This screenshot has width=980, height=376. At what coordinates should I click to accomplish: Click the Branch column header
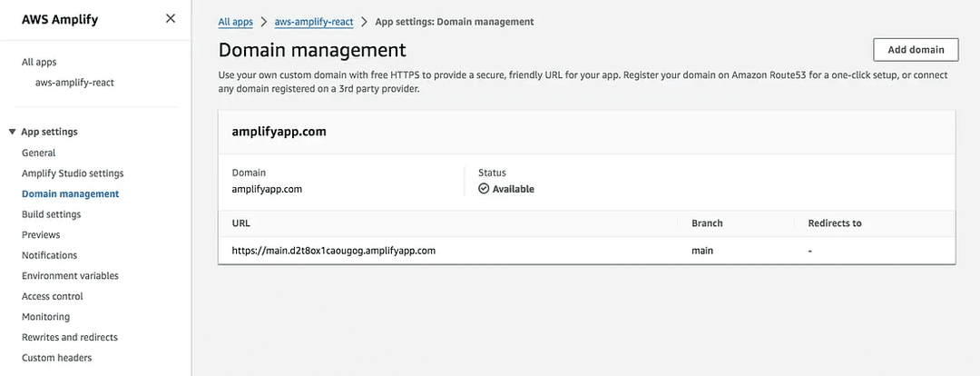point(707,223)
